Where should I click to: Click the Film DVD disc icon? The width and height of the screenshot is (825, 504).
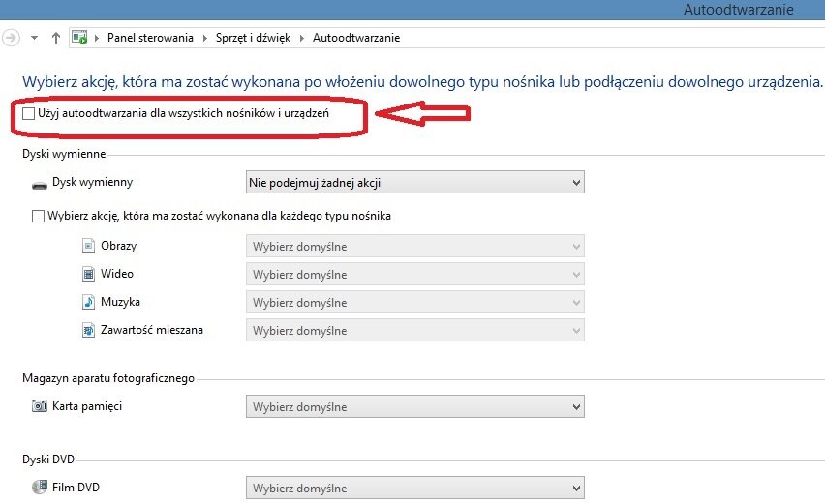pos(40,488)
